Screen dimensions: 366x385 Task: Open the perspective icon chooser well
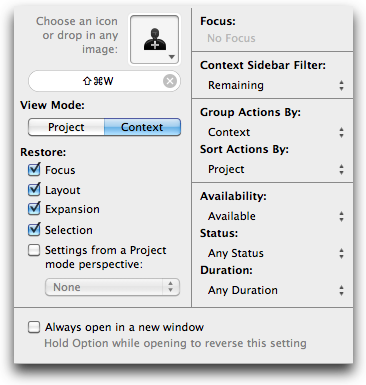click(154, 39)
